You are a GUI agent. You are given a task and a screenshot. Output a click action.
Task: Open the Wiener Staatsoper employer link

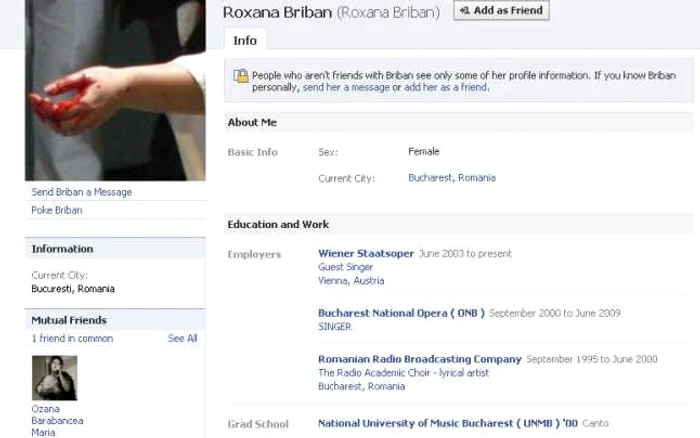pos(366,254)
